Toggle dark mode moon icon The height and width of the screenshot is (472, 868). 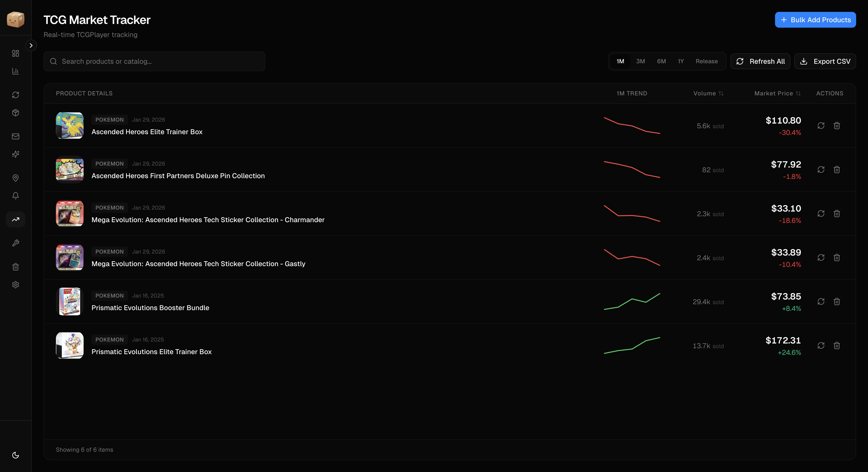[x=16, y=455]
